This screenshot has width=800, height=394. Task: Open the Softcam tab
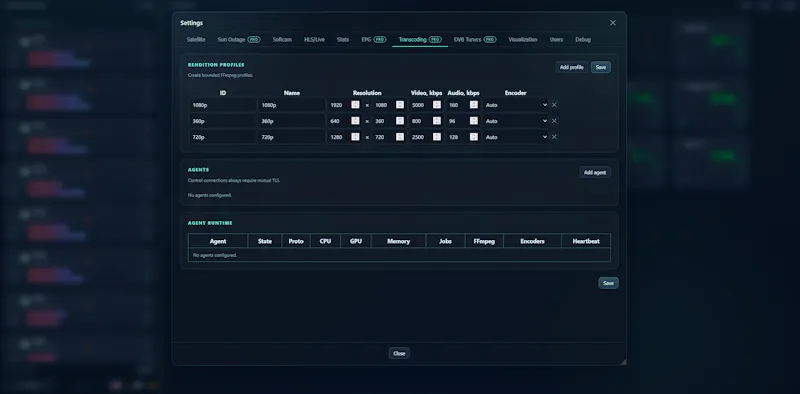coord(282,39)
